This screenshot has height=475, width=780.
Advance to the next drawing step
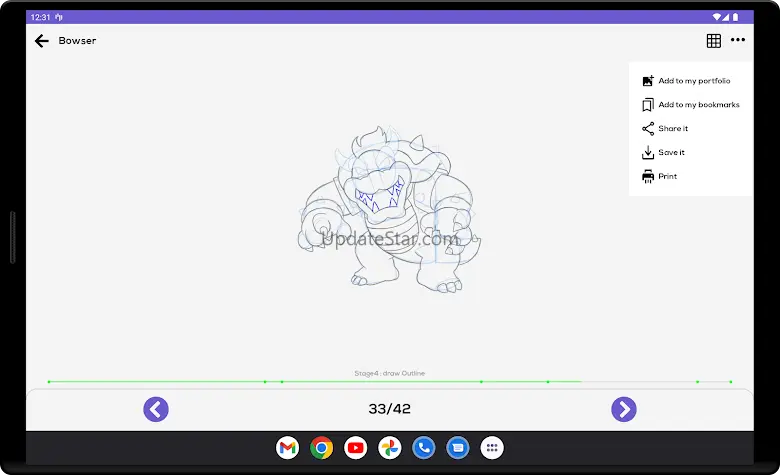pos(624,409)
